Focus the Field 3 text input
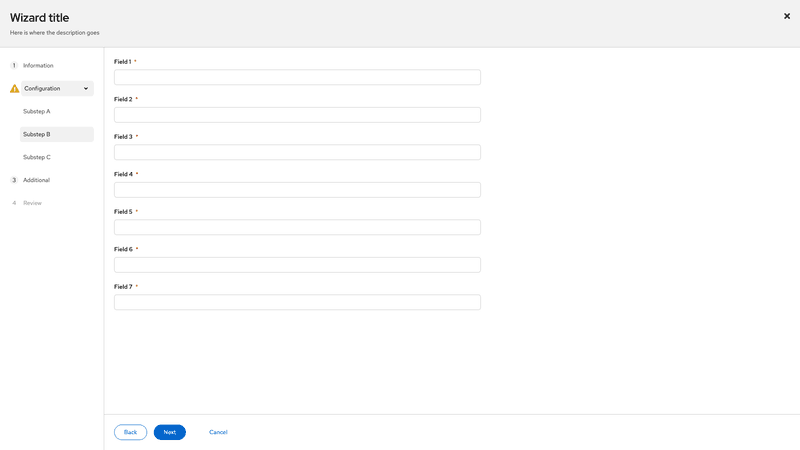The image size is (800, 450). point(297,152)
